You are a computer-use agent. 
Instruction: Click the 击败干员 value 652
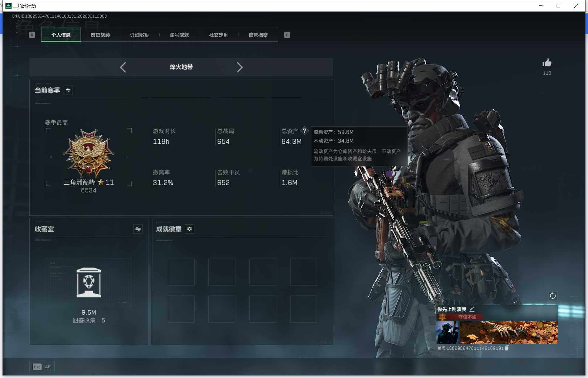[223, 183]
